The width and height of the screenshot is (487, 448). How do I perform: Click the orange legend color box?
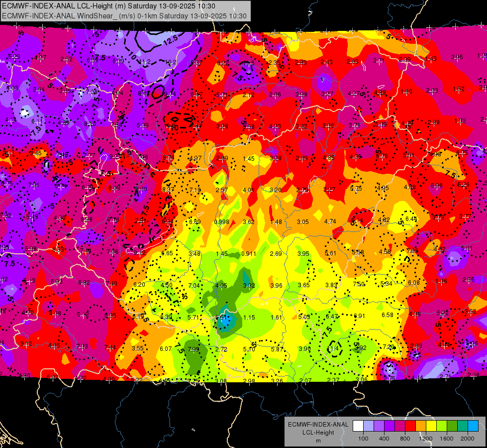421,426
